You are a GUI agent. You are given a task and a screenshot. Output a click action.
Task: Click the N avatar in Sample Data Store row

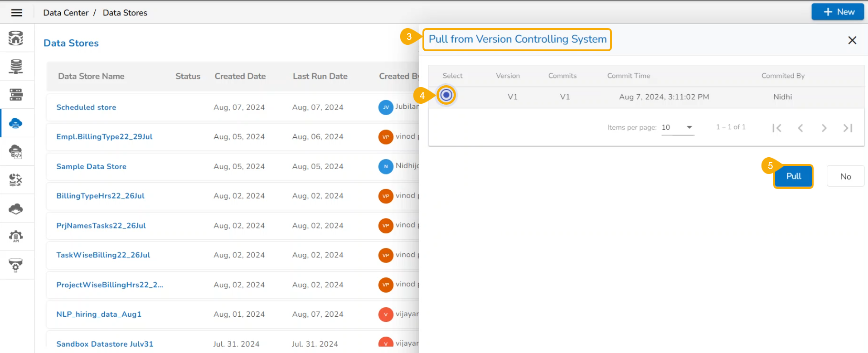[386, 166]
